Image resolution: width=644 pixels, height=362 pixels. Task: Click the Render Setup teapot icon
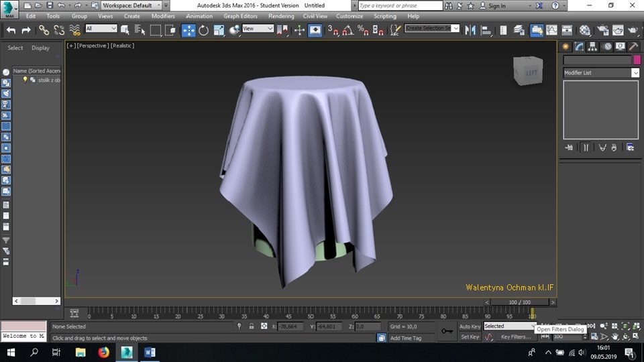tap(601, 30)
